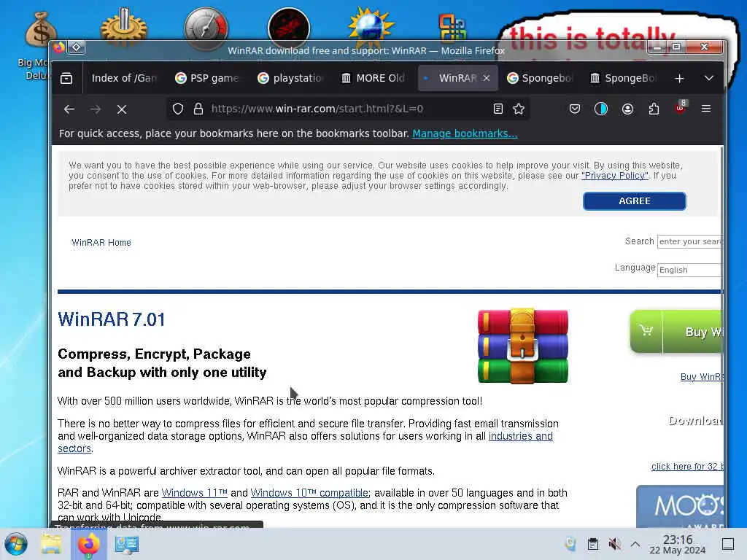Bookmark this page with the star icon
The width and height of the screenshot is (747, 560).
click(519, 109)
